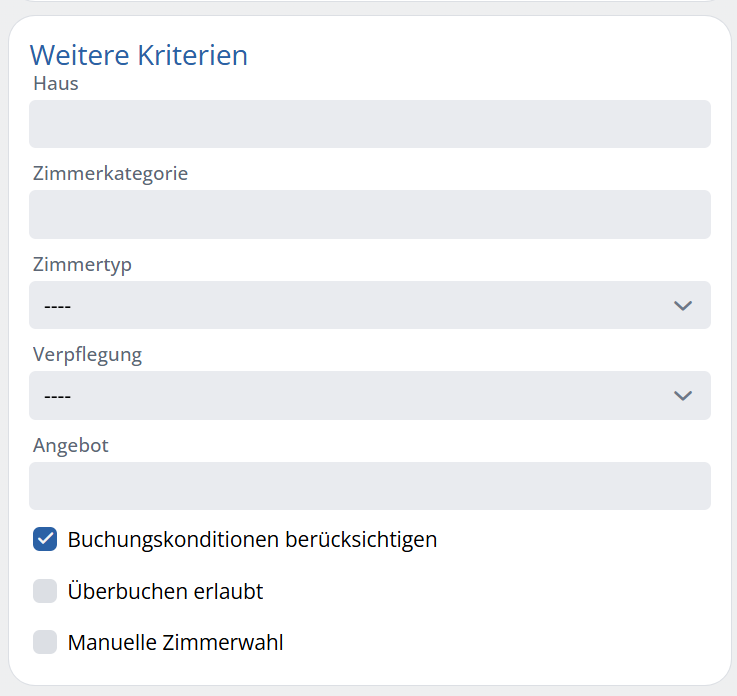Viewport: 737px width, 696px height.
Task: Click the Manuelle Zimmerwahl label text
Action: tap(176, 642)
